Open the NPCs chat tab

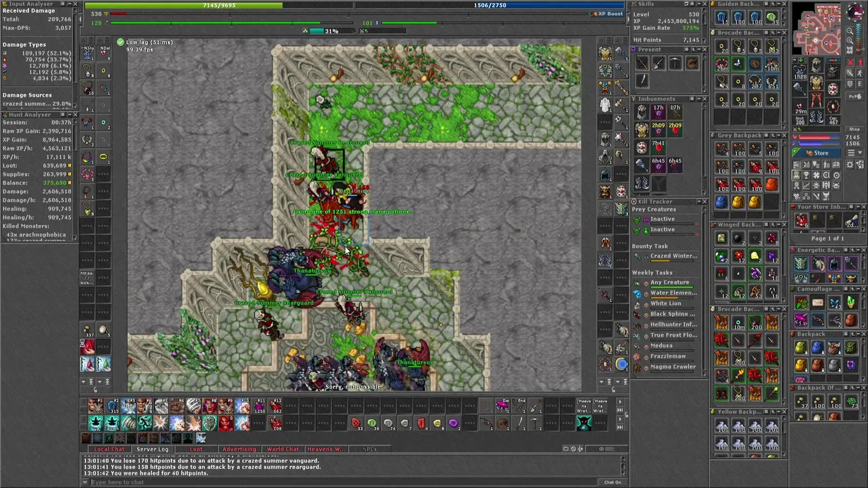click(369, 449)
